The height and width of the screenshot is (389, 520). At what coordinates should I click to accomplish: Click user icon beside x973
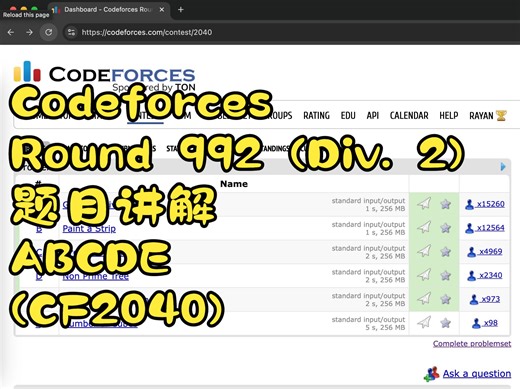(x=474, y=300)
